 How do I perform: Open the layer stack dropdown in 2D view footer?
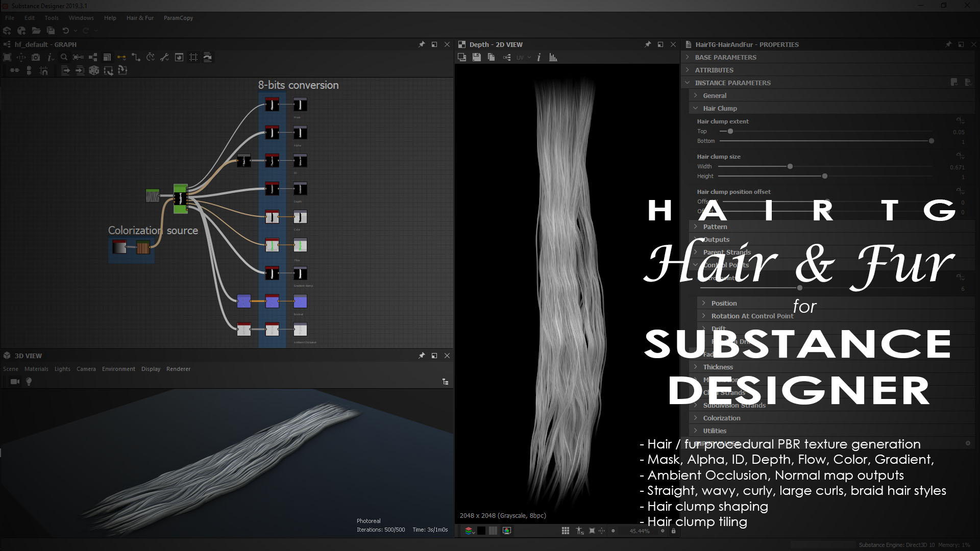(470, 531)
